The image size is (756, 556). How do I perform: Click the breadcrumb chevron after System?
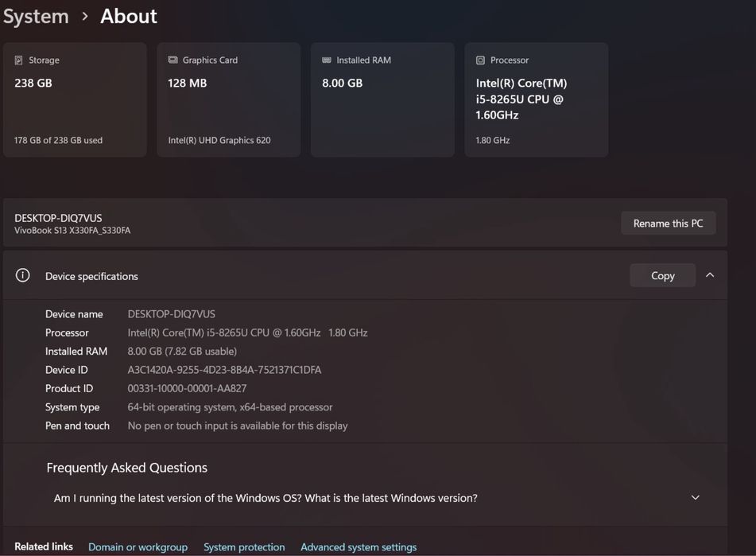(x=85, y=17)
